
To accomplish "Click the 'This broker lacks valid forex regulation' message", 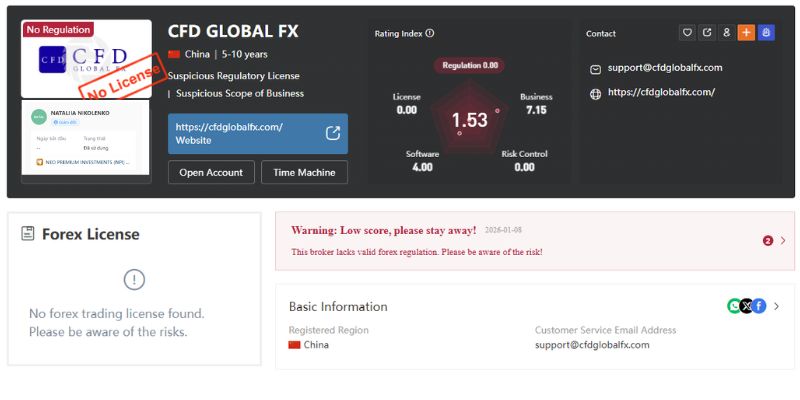I will [x=417, y=252].
